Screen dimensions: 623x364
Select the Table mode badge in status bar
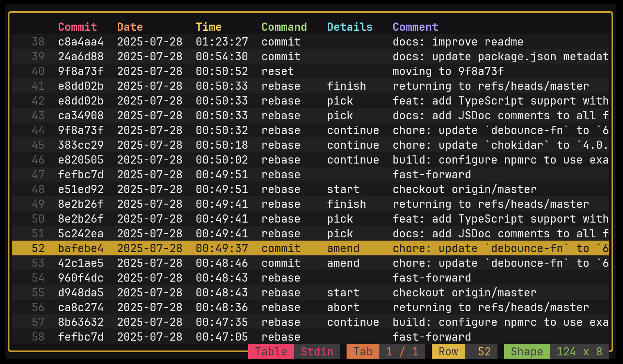pos(271,351)
